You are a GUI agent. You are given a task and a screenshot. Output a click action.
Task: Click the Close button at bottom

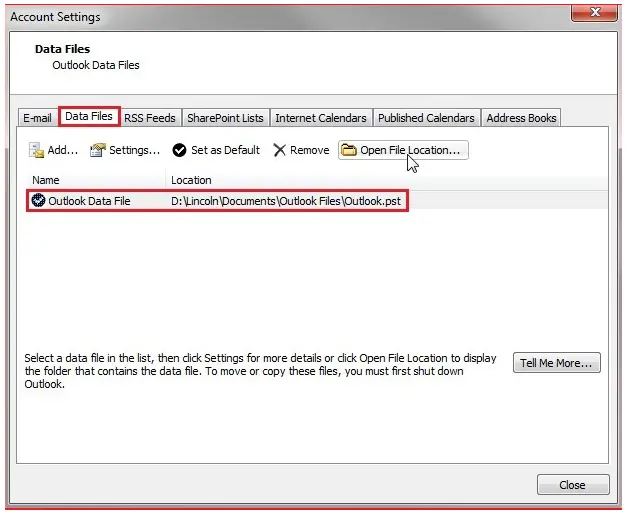coord(573,485)
